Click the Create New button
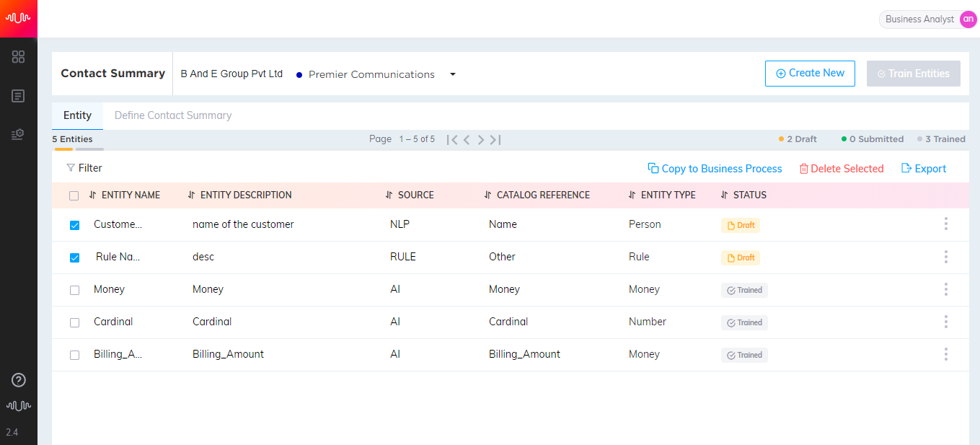The height and width of the screenshot is (445, 980). (810, 74)
